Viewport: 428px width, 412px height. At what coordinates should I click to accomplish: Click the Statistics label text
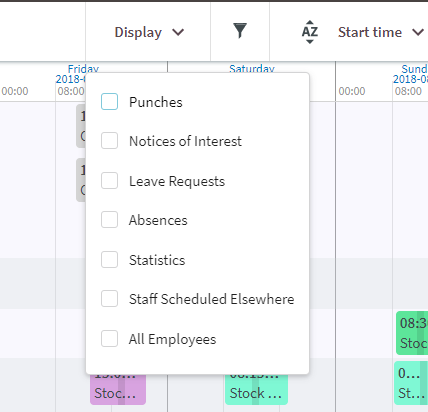(x=157, y=260)
